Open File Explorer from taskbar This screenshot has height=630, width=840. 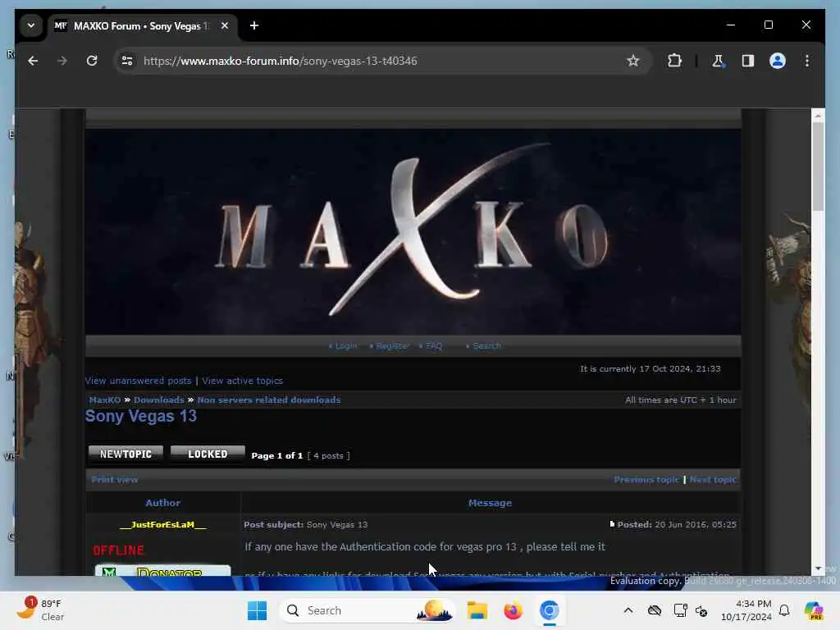pyautogui.click(x=477, y=610)
